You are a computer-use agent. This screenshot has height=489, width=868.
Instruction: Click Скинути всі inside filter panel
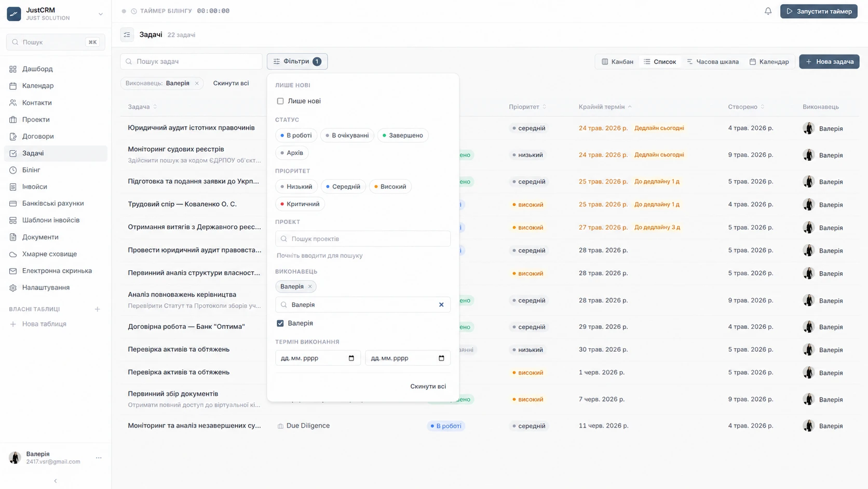[428, 386]
